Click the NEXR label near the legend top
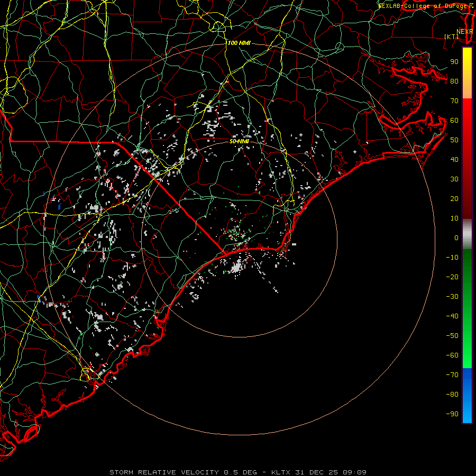The image size is (476, 476). (x=464, y=32)
